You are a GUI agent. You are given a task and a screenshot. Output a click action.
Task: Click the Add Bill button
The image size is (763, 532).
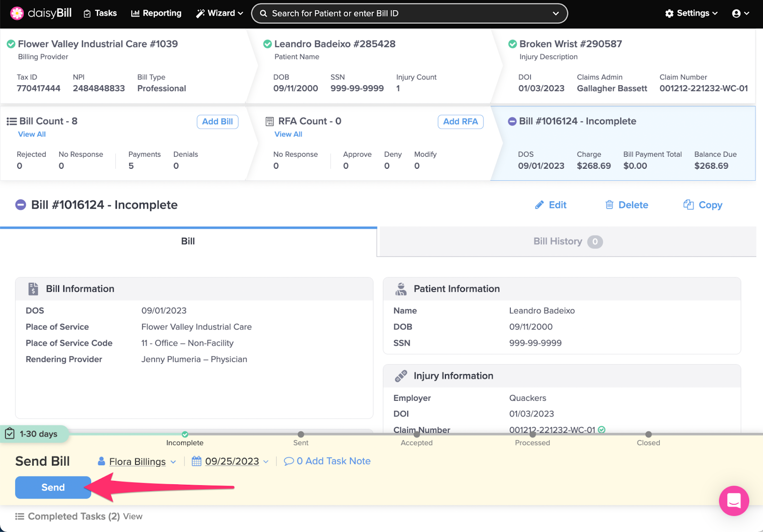217,122
